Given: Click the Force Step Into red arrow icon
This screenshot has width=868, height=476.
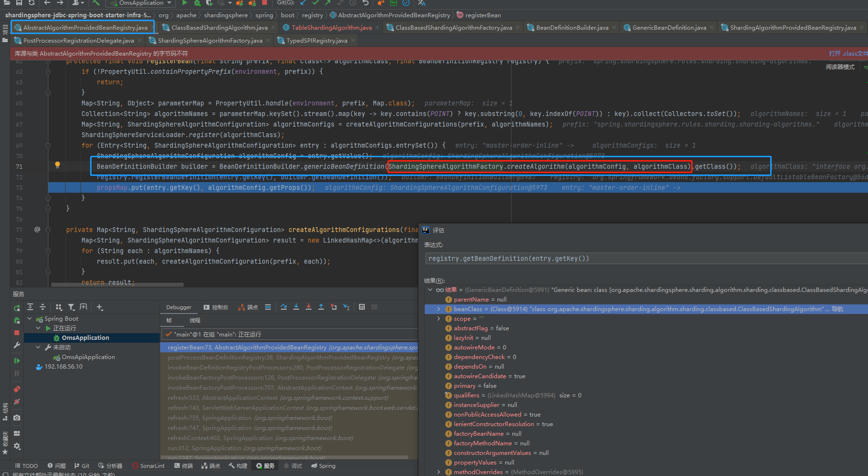Looking at the screenshot, I should [309, 307].
